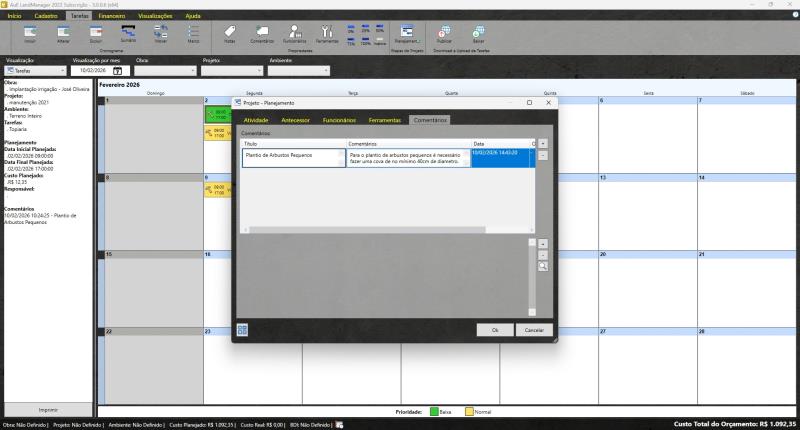Click the Excluir task toolbar icon
The image size is (800, 430).
(x=95, y=34)
